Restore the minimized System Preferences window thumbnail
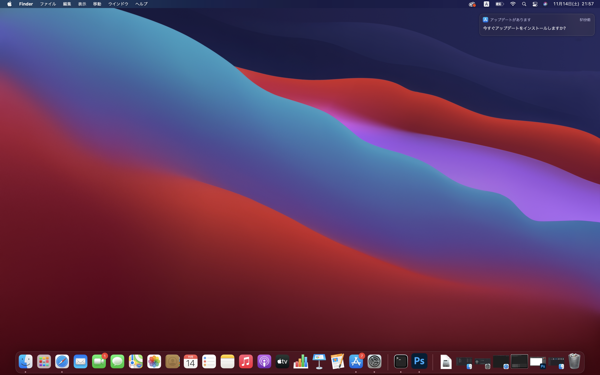The image size is (600, 375). click(483, 363)
